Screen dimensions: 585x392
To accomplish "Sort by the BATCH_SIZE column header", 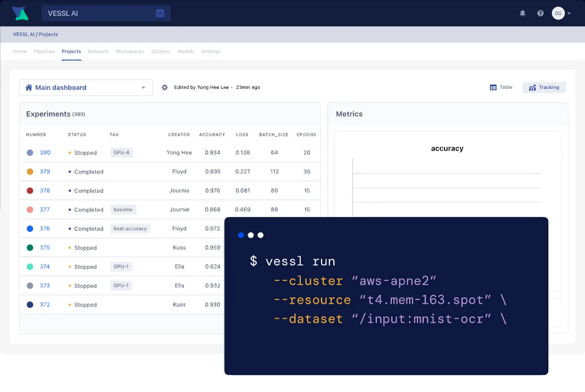I will (274, 135).
